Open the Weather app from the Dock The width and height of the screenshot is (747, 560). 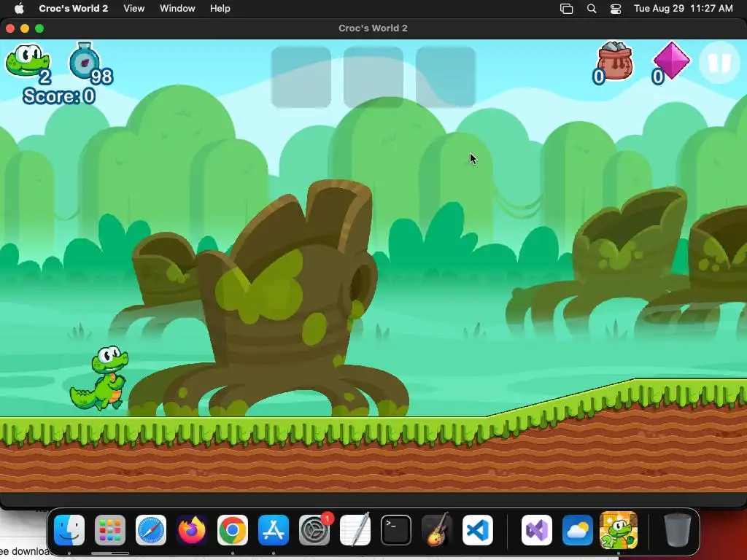(x=578, y=530)
